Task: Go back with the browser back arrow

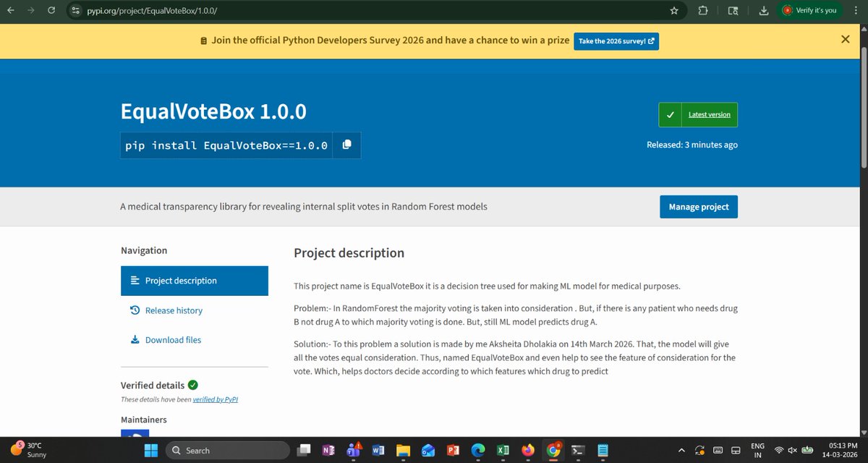Action: (x=12, y=11)
